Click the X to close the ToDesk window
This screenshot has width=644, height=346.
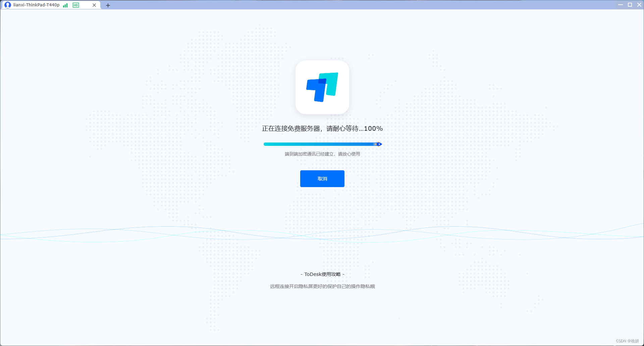(639, 5)
